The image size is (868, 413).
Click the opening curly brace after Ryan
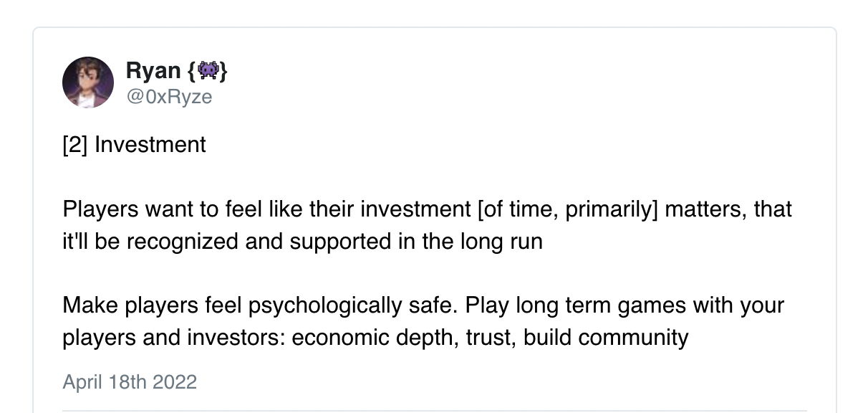pos(191,71)
